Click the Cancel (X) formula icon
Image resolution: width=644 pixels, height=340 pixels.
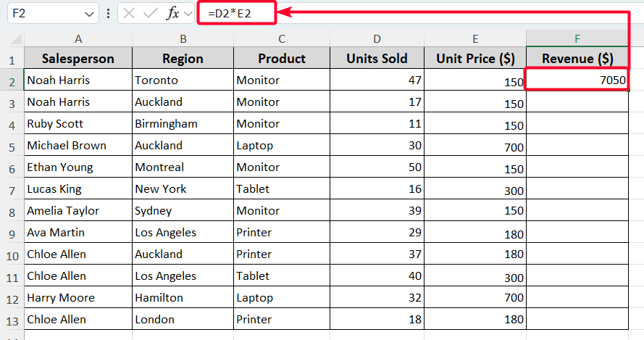130,13
